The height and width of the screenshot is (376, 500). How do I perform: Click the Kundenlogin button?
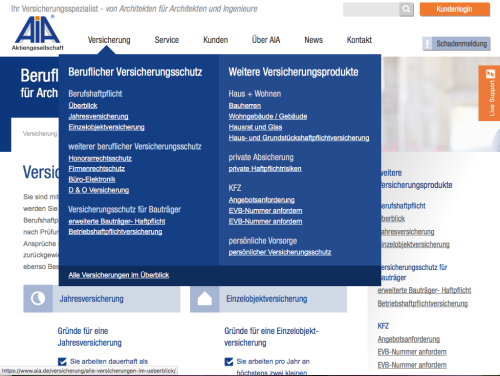(x=455, y=9)
